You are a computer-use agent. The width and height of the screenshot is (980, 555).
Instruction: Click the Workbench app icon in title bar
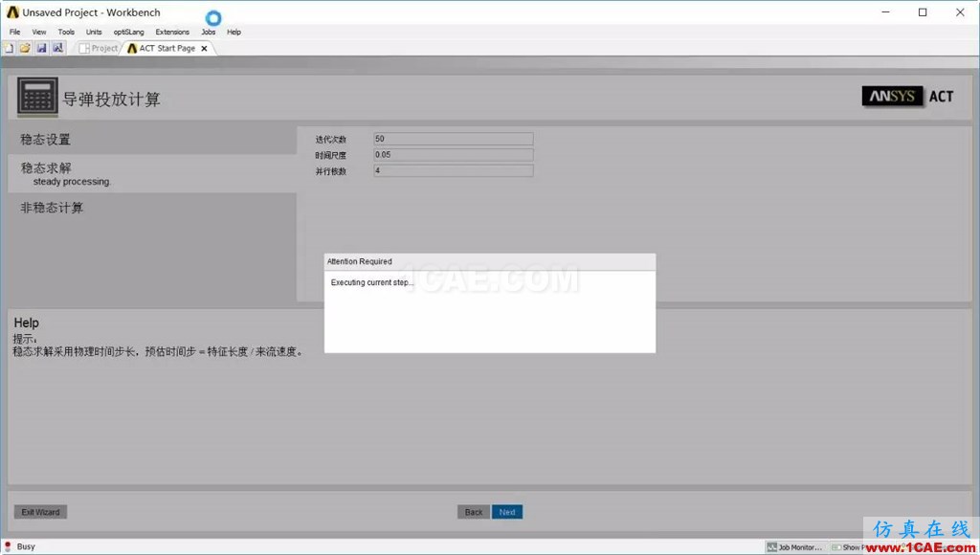[12, 11]
